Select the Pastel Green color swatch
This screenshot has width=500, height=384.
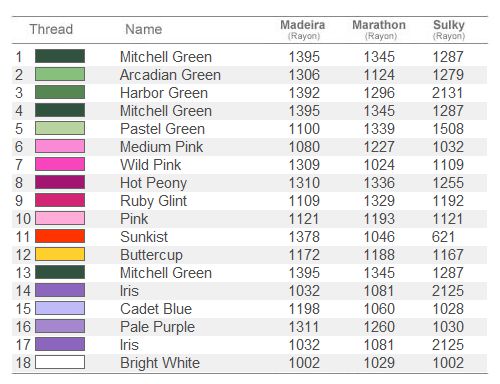(x=60, y=128)
